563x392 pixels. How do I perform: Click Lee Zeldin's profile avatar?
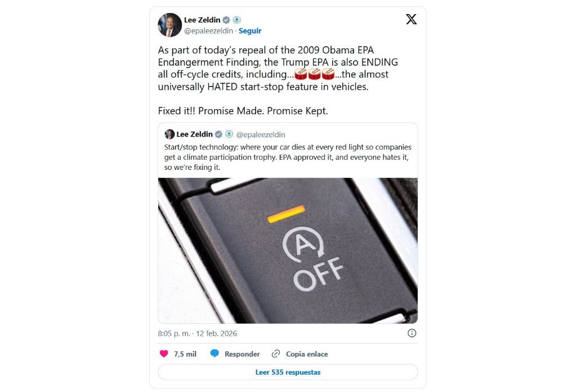tap(170, 25)
